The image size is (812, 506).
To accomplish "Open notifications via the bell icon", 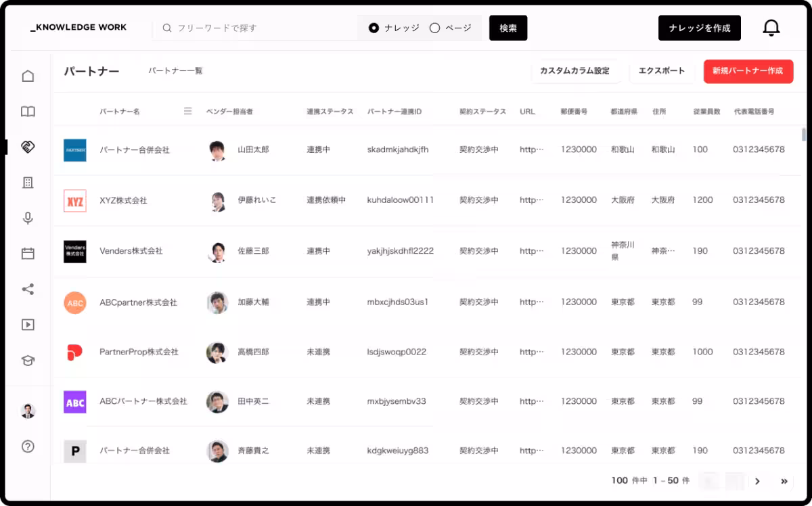I will coord(771,27).
